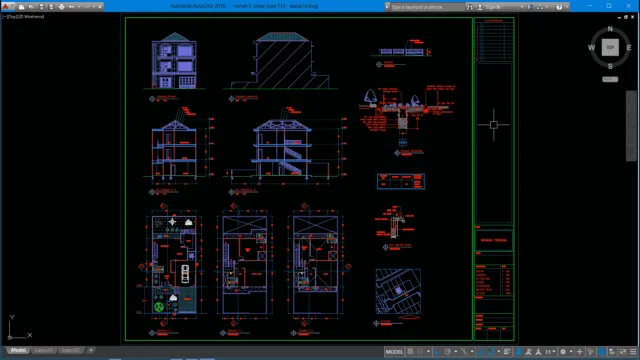The height and width of the screenshot is (360, 640).
Task: Click the site plan thumbnail at bottom right of drawing
Action: coord(398,291)
